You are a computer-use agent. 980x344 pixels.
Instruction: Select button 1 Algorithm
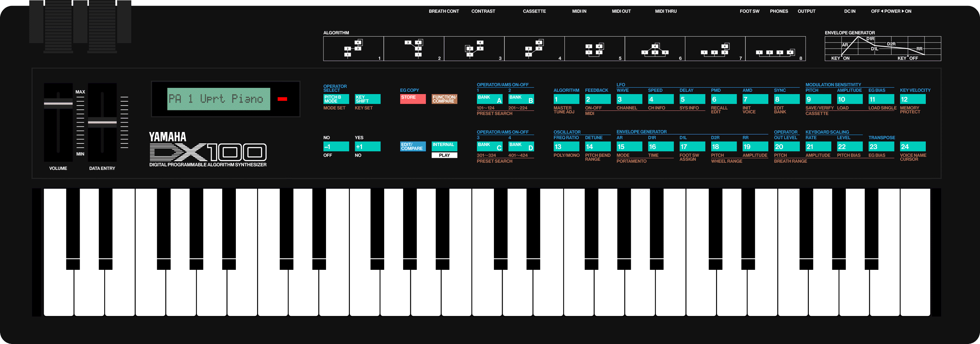[x=566, y=99]
